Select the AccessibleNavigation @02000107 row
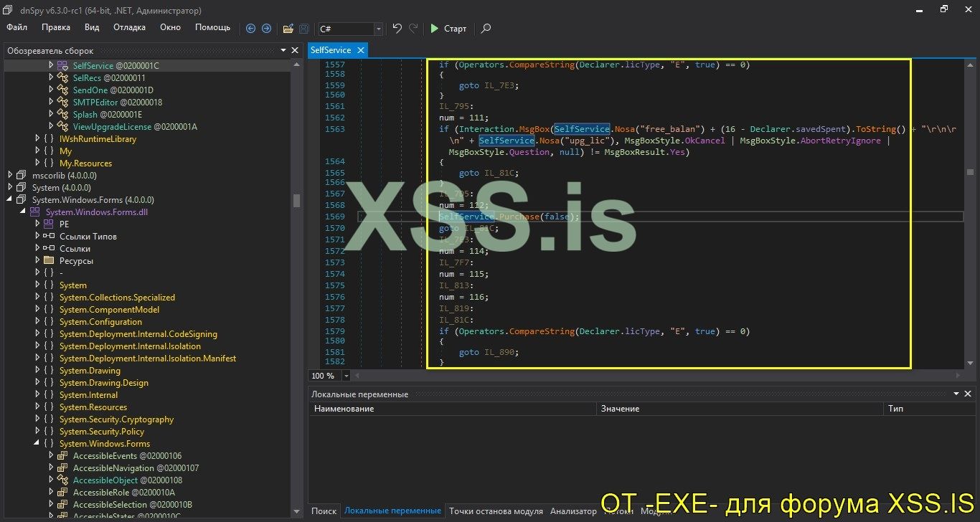This screenshot has height=522, width=980. pyautogui.click(x=136, y=468)
